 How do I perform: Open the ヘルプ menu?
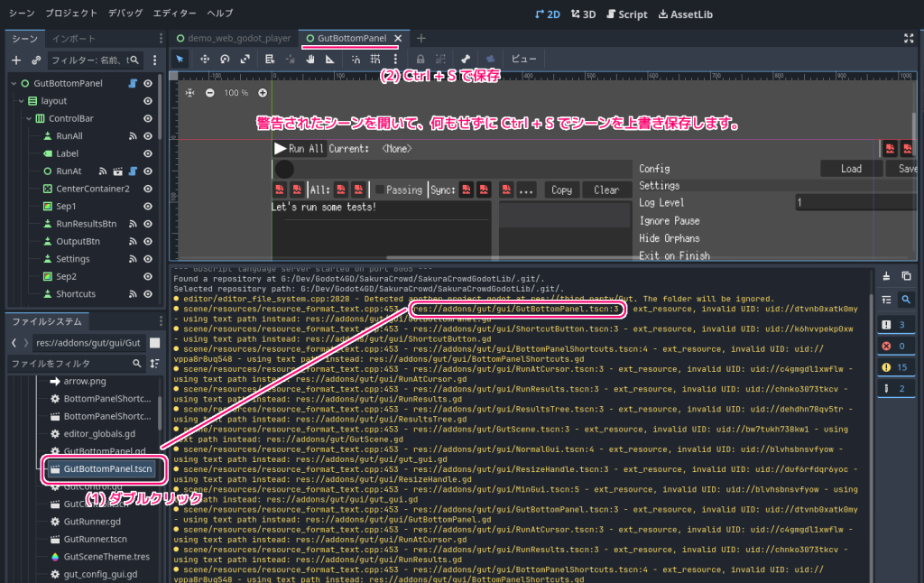(x=220, y=13)
